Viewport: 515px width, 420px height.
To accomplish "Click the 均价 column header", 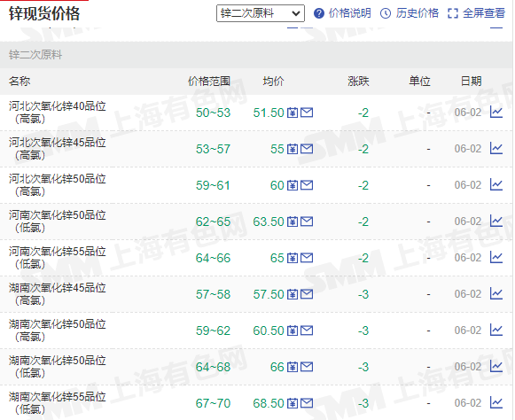I will 273,82.
